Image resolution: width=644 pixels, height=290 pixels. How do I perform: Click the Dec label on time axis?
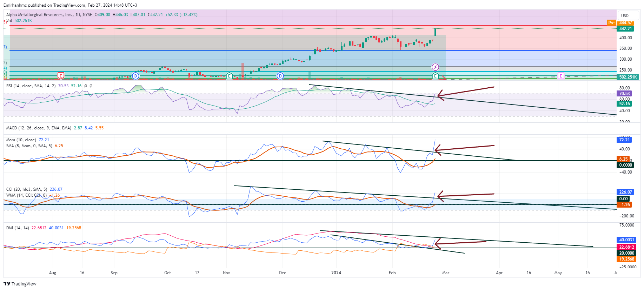(283, 273)
